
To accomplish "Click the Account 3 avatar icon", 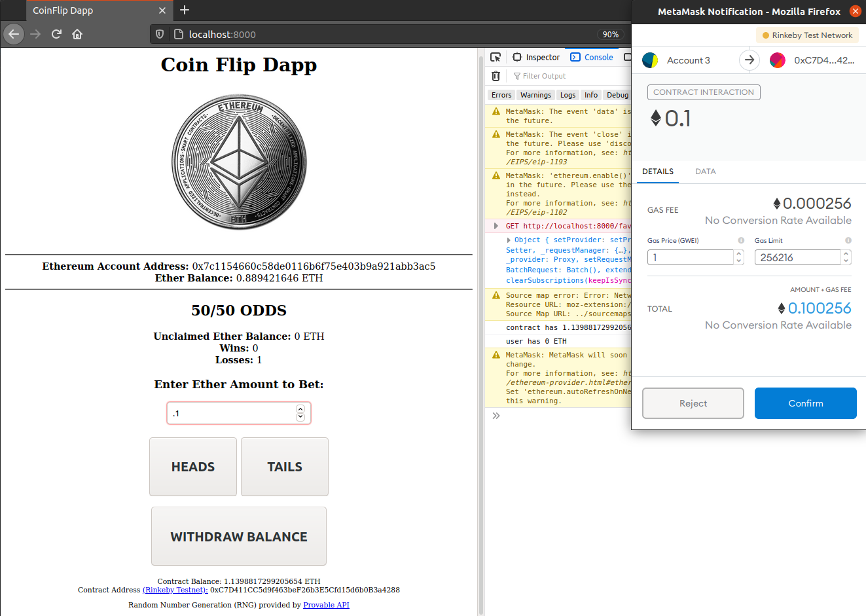I will click(650, 60).
